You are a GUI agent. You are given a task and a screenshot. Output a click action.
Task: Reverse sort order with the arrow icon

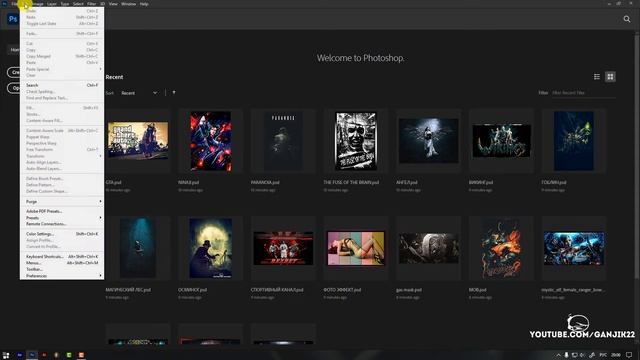pyautogui.click(x=174, y=93)
